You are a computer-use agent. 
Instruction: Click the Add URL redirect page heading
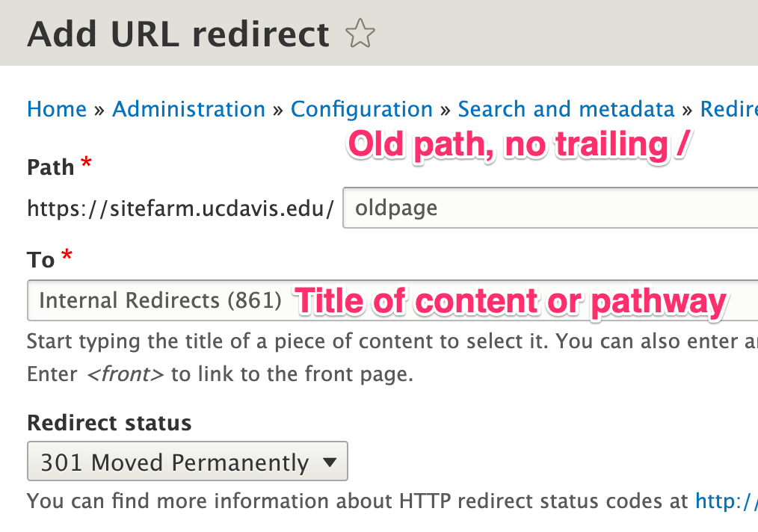[179, 34]
